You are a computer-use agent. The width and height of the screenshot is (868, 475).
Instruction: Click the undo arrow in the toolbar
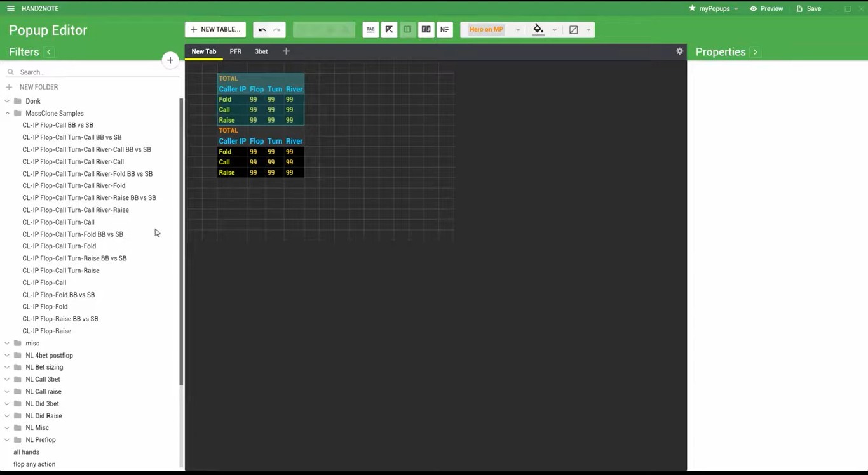262,30
